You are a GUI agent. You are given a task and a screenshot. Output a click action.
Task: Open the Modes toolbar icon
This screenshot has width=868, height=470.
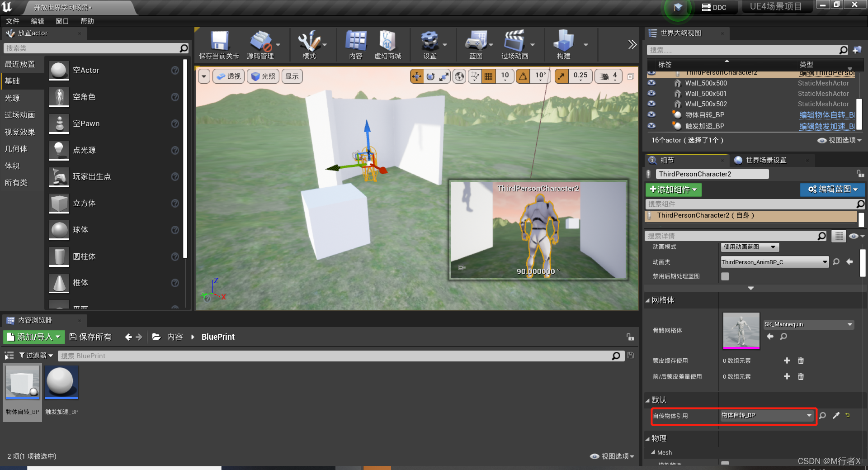309,41
